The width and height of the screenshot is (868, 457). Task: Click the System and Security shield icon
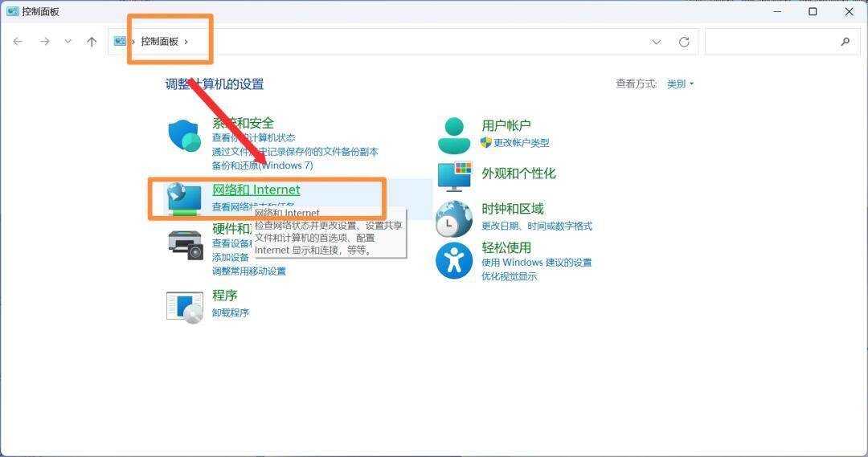click(x=184, y=135)
